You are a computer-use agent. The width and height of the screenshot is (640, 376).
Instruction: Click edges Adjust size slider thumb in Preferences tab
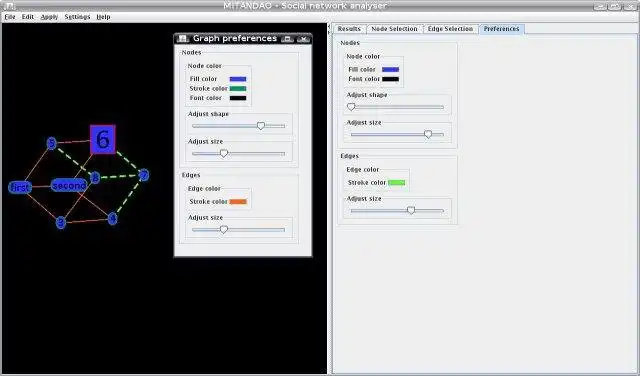(x=411, y=210)
